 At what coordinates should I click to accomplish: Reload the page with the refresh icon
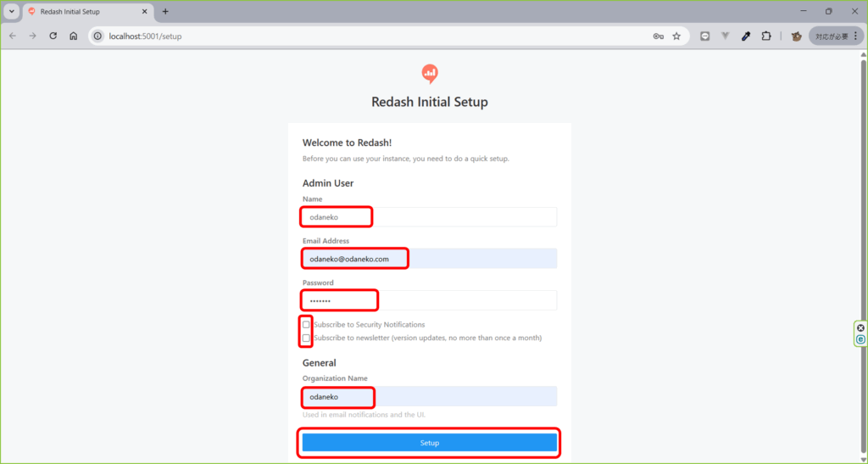(x=53, y=36)
